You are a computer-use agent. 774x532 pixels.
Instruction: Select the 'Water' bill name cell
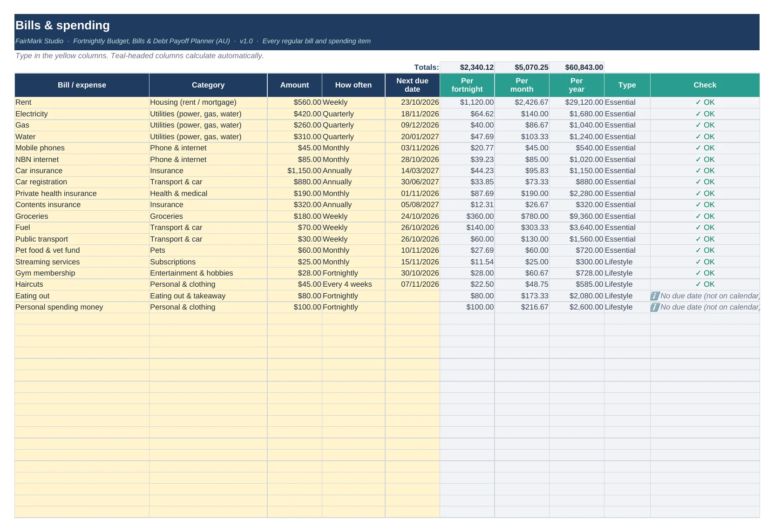point(82,137)
